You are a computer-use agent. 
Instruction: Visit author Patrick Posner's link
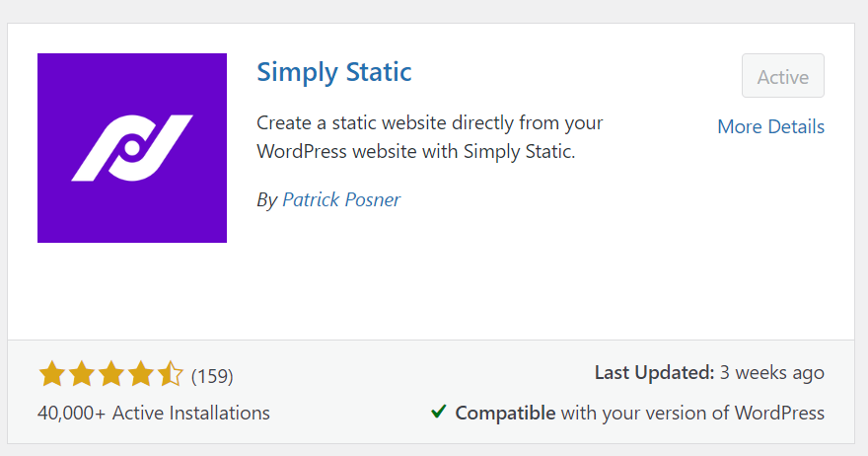[x=341, y=199]
